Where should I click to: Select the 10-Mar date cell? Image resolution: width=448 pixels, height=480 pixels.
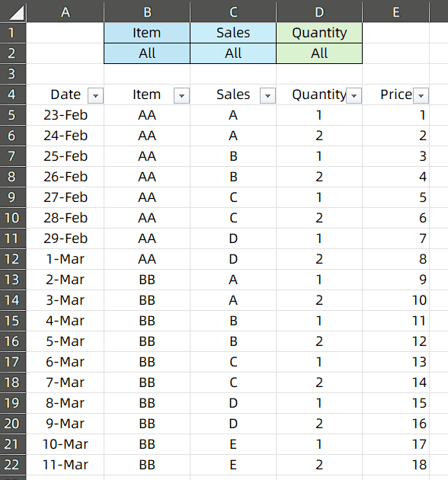pos(66,444)
